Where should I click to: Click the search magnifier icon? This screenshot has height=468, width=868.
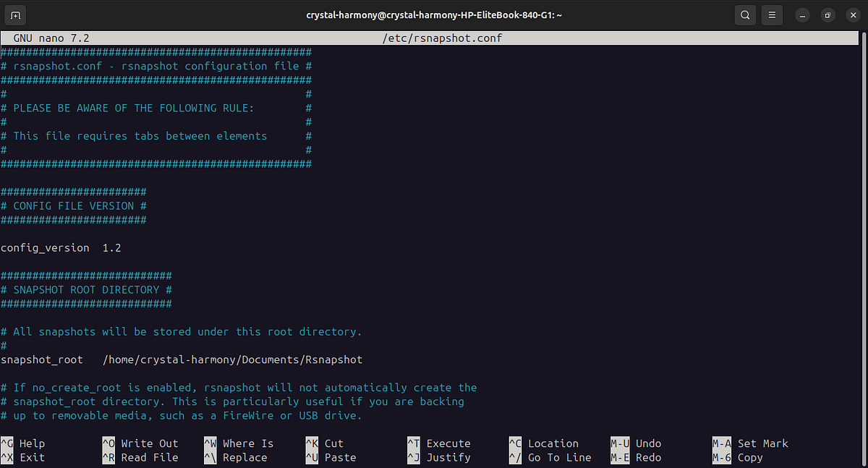click(x=745, y=14)
